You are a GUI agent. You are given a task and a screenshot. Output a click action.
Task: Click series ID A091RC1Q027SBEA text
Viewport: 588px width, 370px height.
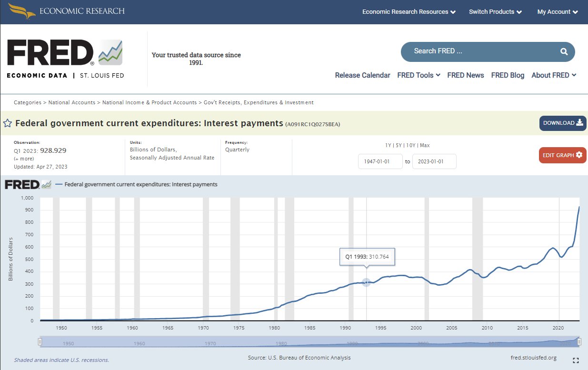[x=313, y=124]
